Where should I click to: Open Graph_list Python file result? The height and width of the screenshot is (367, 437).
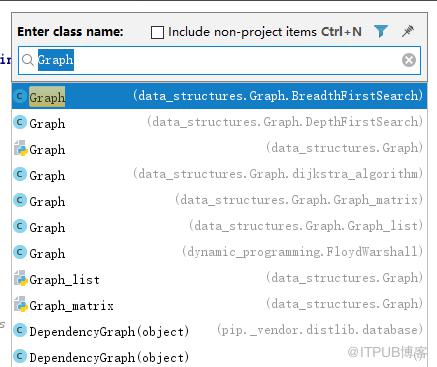pyautogui.click(x=219, y=278)
